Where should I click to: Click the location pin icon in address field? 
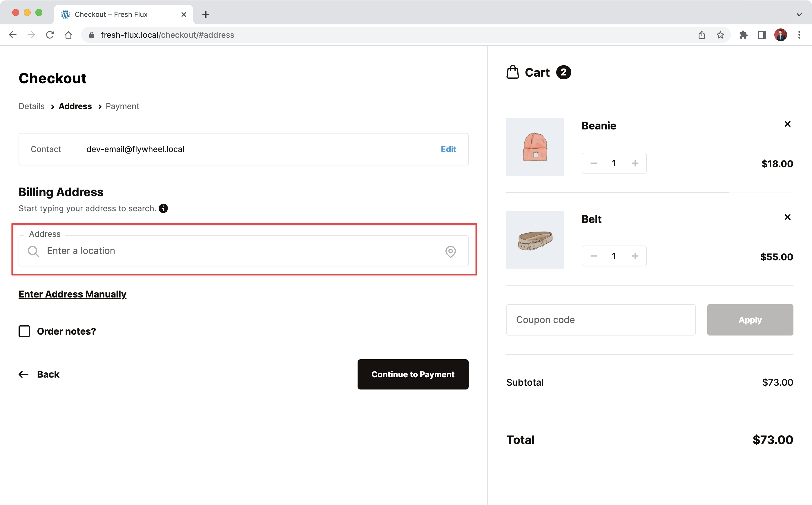(x=451, y=251)
